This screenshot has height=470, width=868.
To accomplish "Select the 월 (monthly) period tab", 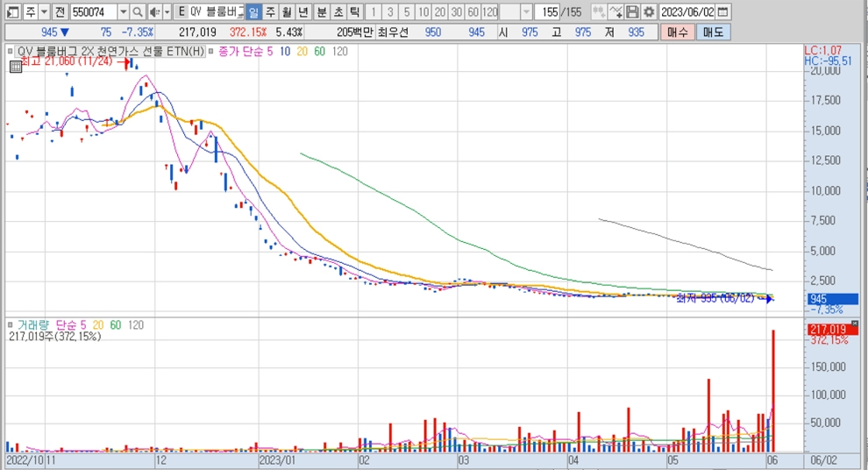I will (x=286, y=11).
